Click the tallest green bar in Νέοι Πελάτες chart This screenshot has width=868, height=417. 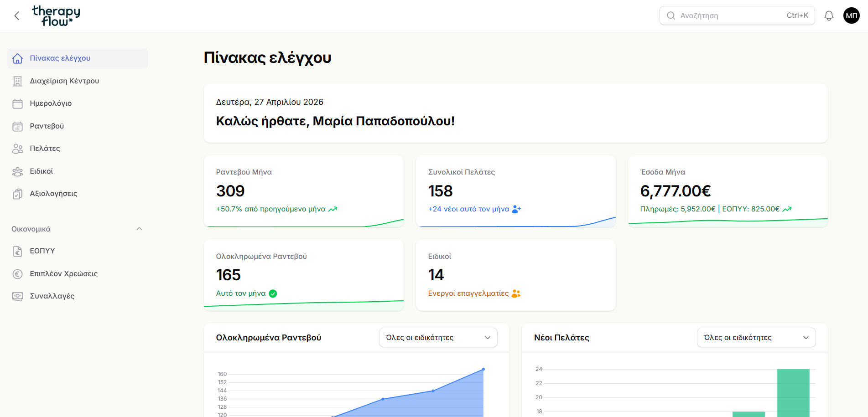click(x=793, y=393)
